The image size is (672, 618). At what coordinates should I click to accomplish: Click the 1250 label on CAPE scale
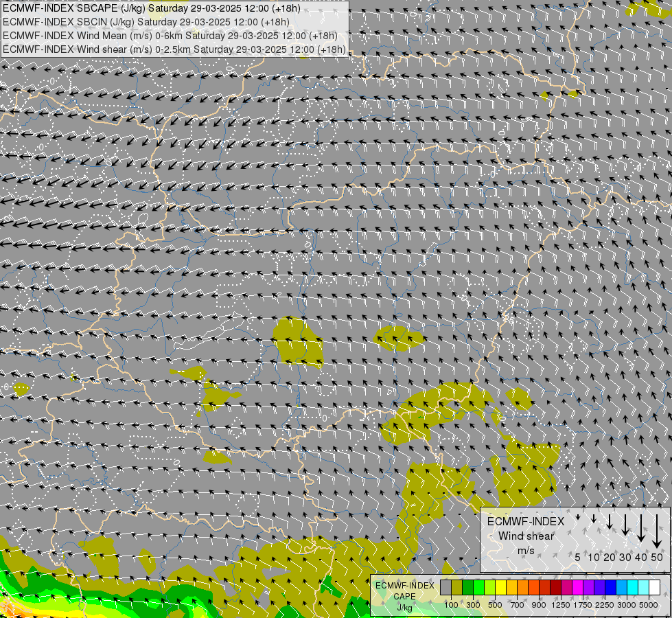pos(561,605)
